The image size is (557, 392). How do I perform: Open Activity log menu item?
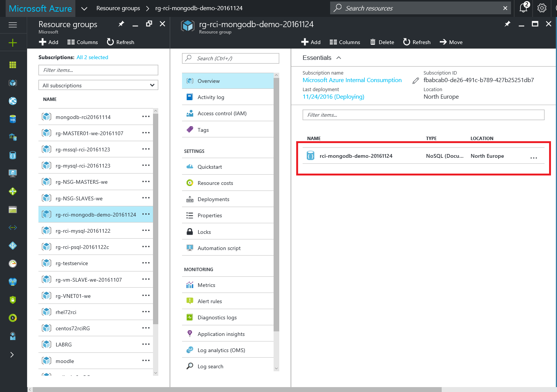[228, 97]
